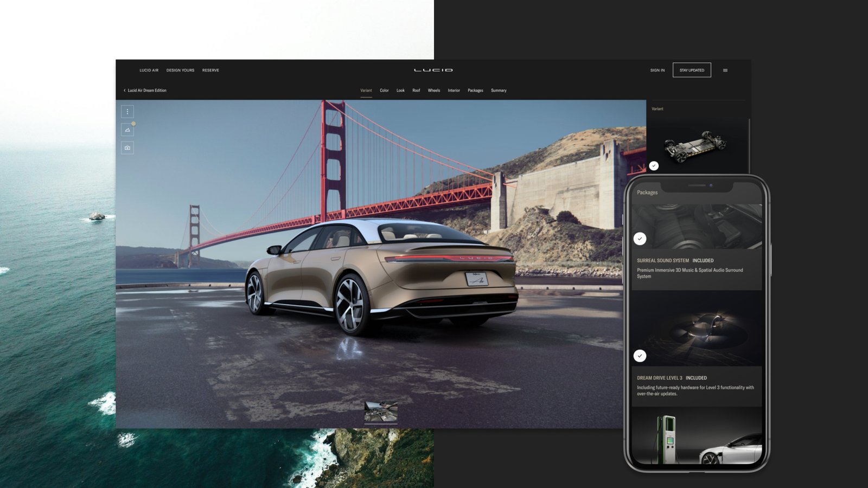Click the Lucid logo in header
The height and width of the screenshot is (488, 868).
tap(433, 70)
